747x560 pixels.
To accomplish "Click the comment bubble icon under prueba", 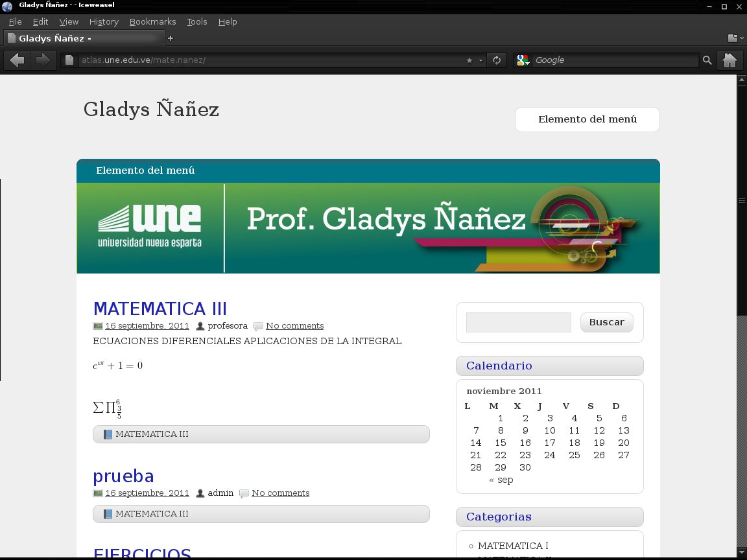I will 244,494.
